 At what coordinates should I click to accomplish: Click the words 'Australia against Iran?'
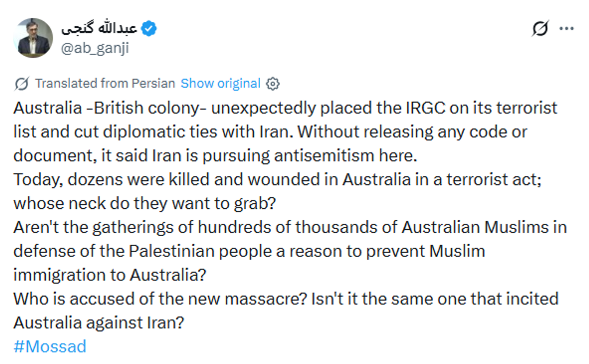coord(99,323)
